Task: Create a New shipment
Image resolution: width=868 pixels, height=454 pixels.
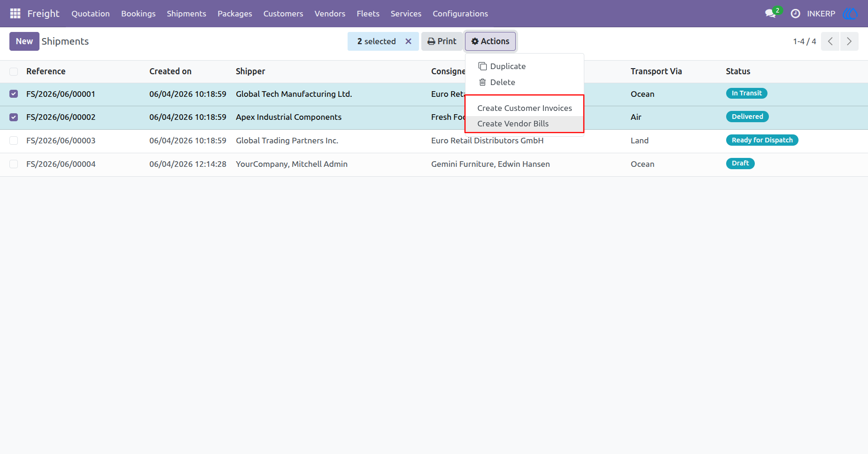Action: coord(24,41)
